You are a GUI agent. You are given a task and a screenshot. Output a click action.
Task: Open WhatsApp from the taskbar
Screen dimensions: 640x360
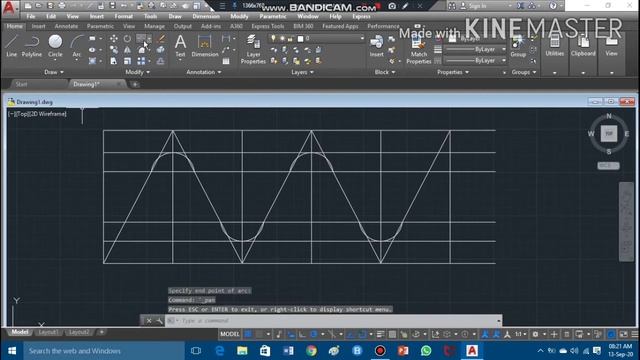click(x=426, y=351)
